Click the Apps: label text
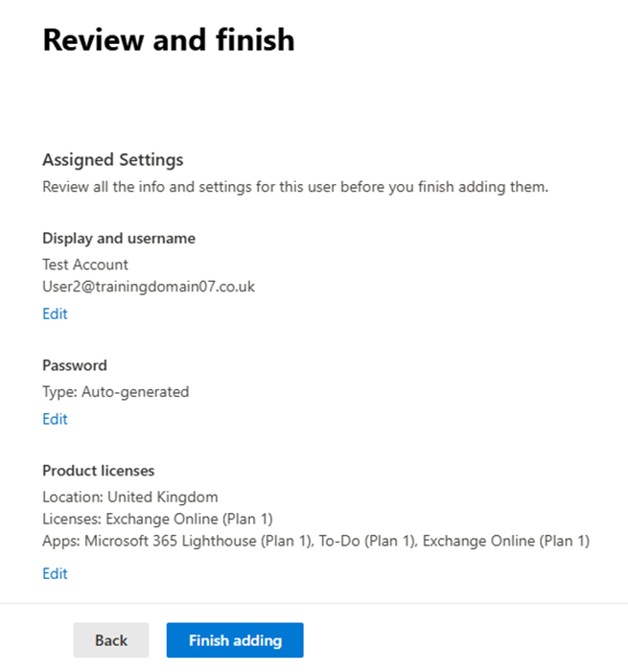The image size is (628, 672). [61, 541]
